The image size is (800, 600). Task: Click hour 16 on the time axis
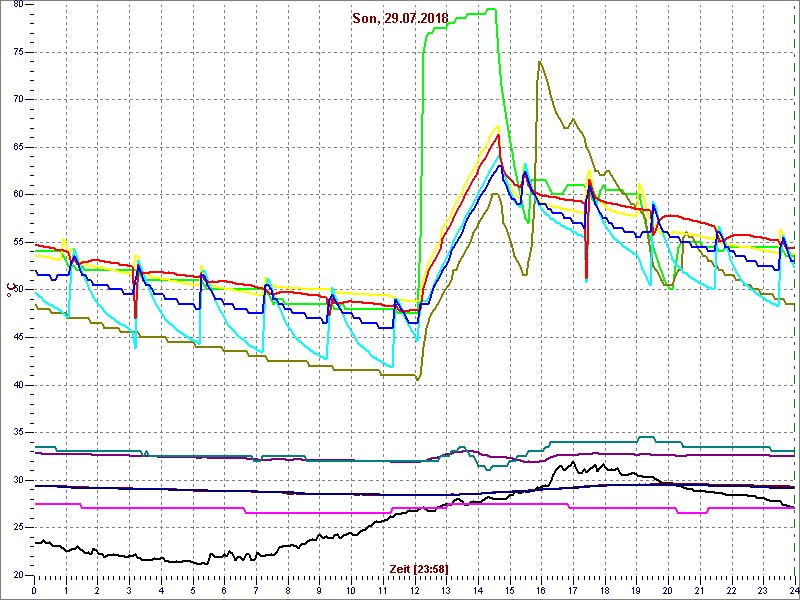pos(541,590)
